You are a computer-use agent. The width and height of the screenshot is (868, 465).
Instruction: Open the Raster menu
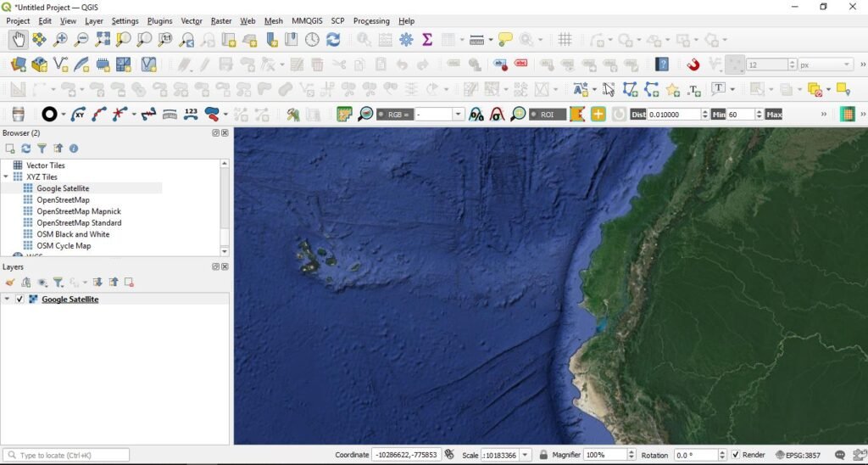pyautogui.click(x=221, y=20)
